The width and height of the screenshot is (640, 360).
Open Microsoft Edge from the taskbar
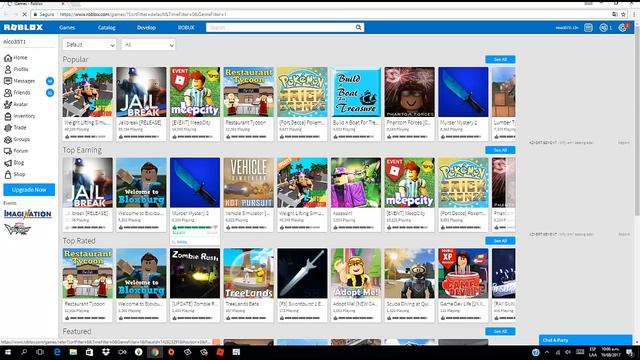pyautogui.click(x=57, y=352)
